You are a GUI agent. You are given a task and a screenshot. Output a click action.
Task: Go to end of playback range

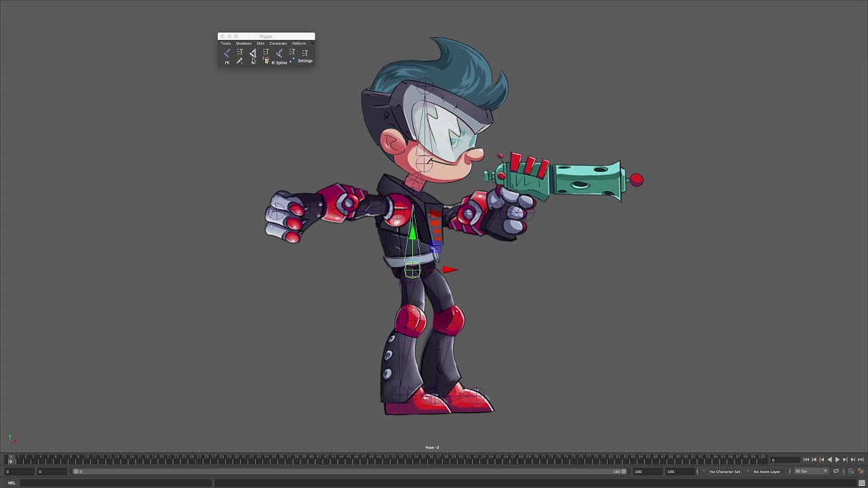[861, 460]
